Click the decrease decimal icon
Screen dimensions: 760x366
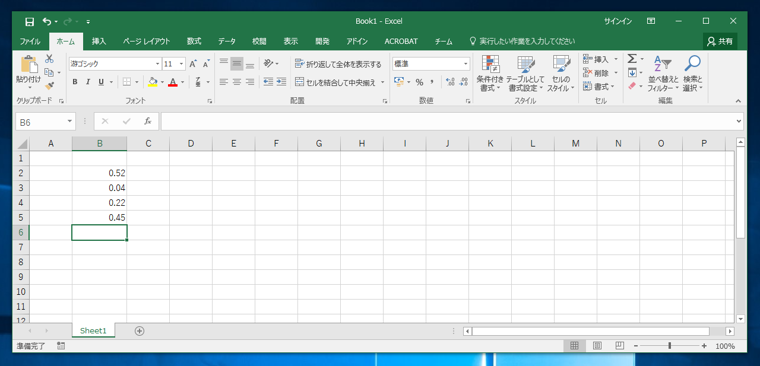(x=463, y=82)
